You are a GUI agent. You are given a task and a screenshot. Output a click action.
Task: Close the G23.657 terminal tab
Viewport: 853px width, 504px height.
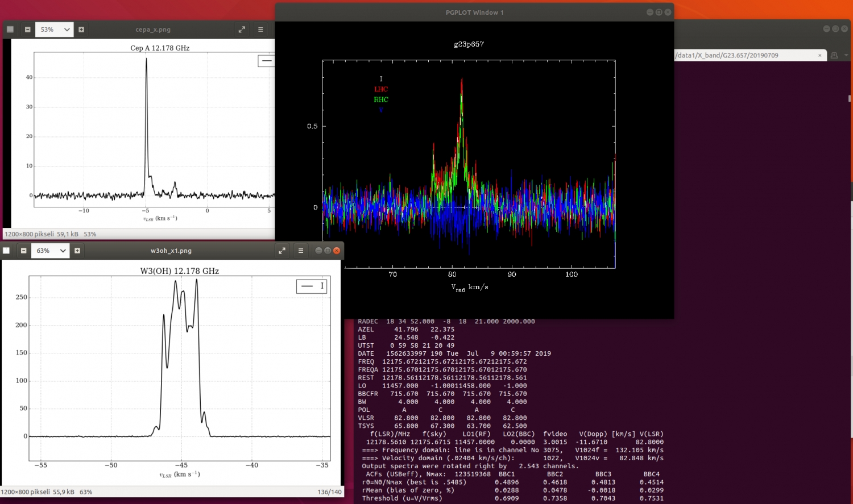click(819, 55)
